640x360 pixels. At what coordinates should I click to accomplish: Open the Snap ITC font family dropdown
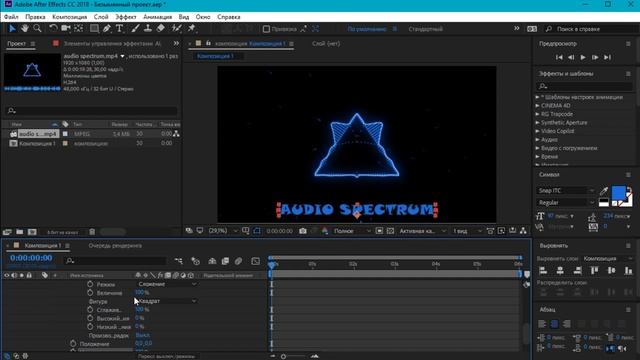pyautogui.click(x=566, y=191)
